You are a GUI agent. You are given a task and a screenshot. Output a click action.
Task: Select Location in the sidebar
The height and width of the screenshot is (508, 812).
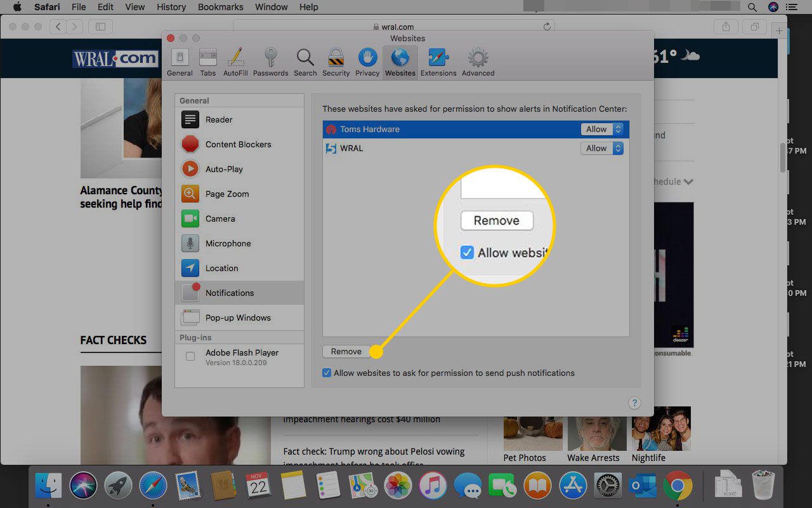[239, 268]
